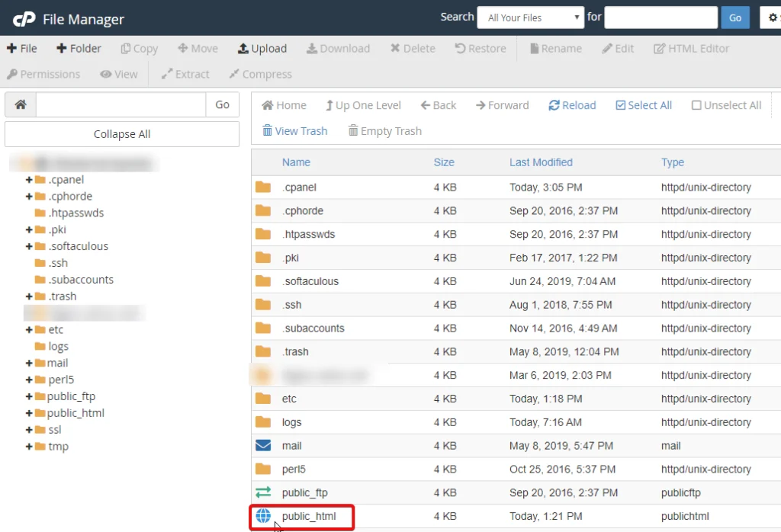Click the Go button next to search
The width and height of the screenshot is (781, 532).
[x=735, y=18]
